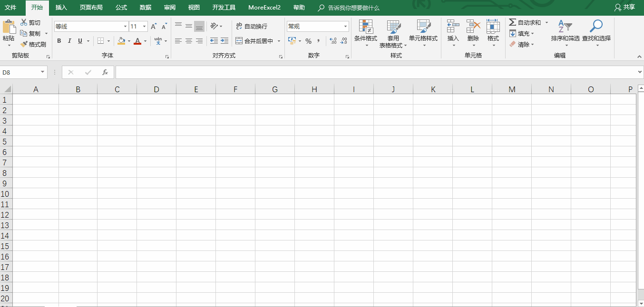Viewport: 644px width, 307px height.
Task: Open Conditional Formatting (条件格式)
Action: click(366, 33)
